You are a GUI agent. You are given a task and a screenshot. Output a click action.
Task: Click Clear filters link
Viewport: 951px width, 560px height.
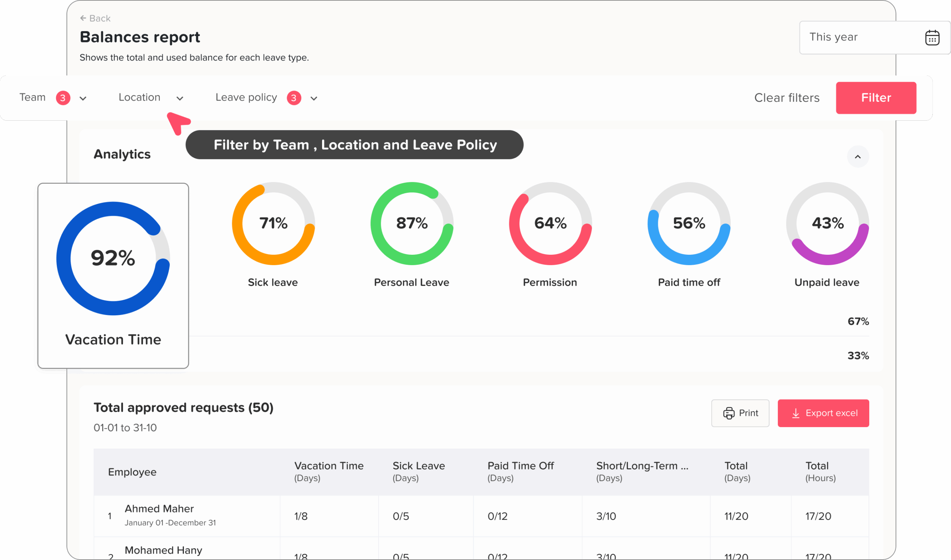pos(786,98)
